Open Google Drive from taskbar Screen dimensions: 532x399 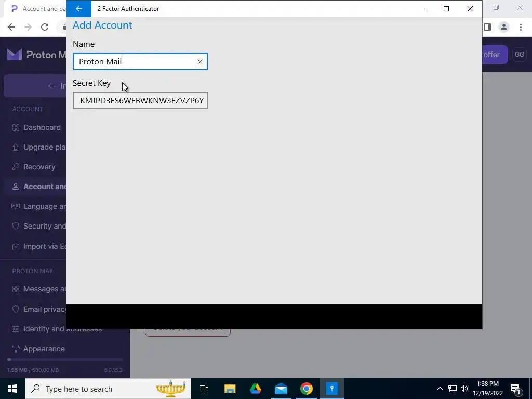[x=256, y=389]
